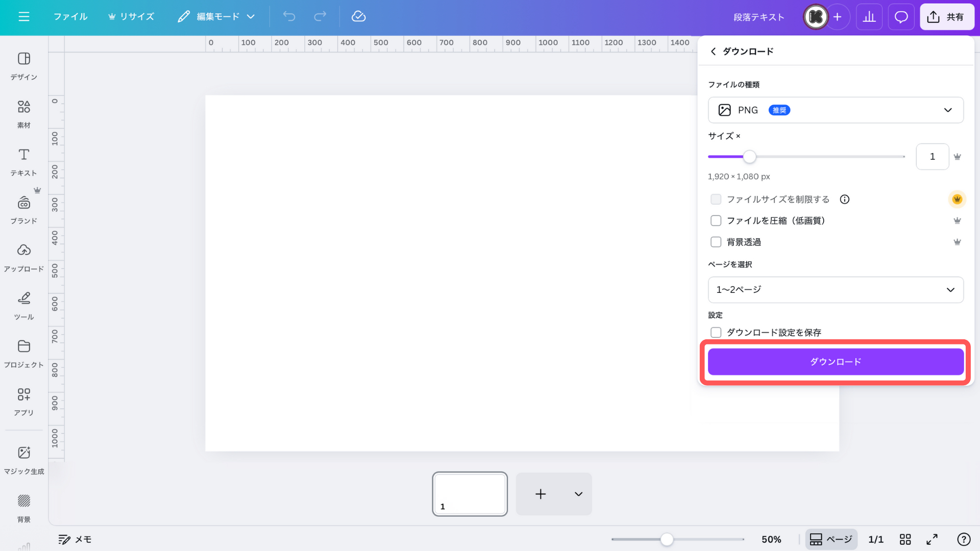Select page 1 thumbnail
980x551 pixels.
click(x=470, y=494)
